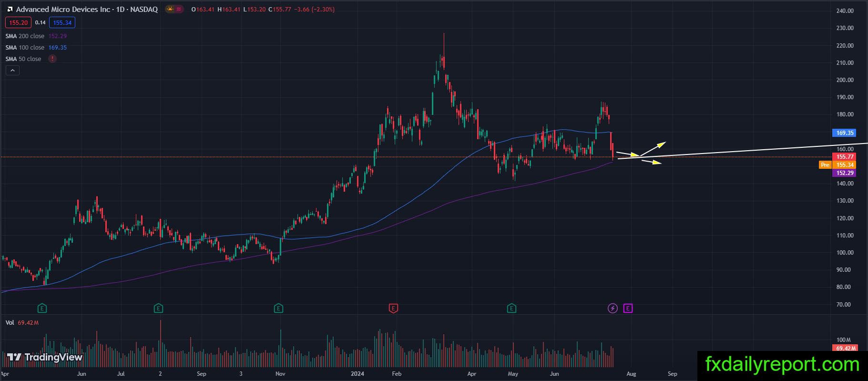Click the low value L153.20

coord(255,9)
